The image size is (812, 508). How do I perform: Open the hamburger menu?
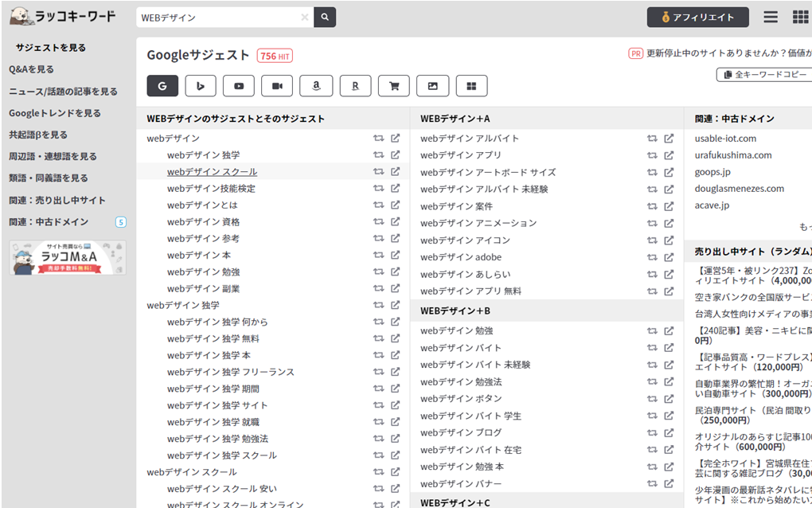tap(771, 17)
